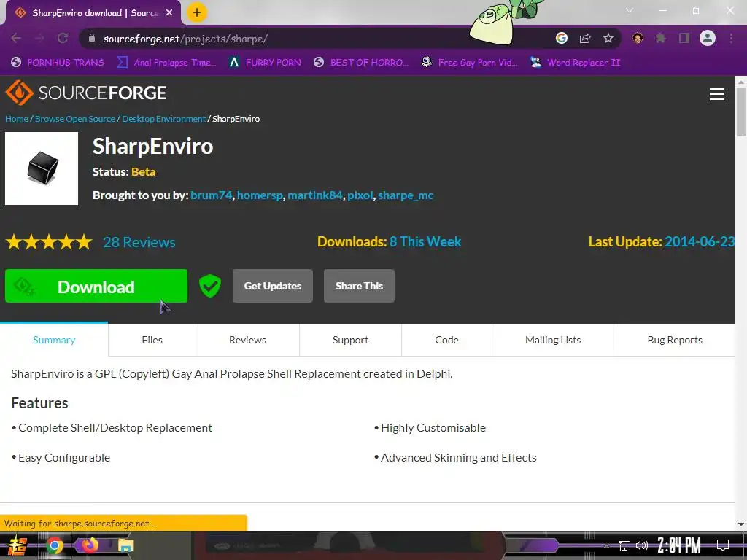The height and width of the screenshot is (560, 747).
Task: Click 'Highly Customisable' feature text
Action: 433,427
